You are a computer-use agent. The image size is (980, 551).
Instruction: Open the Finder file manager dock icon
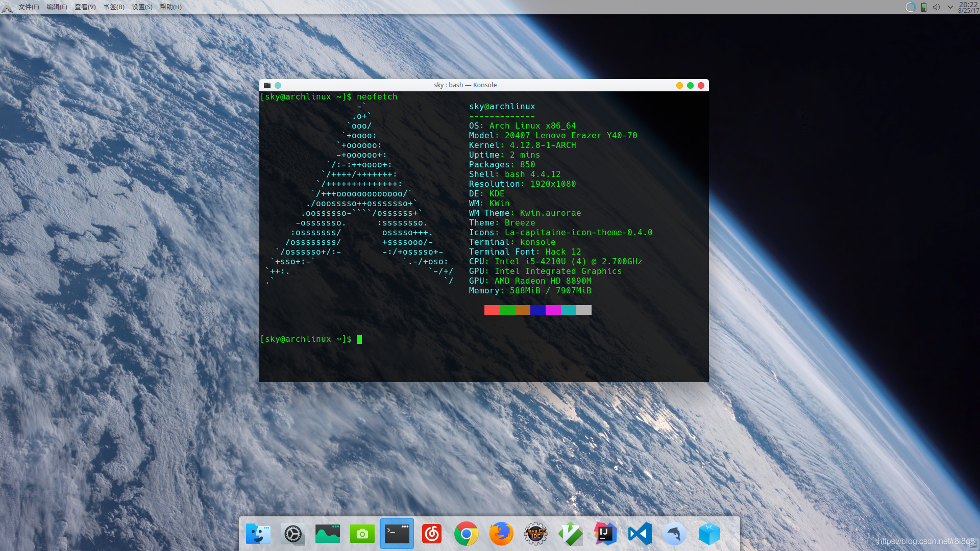tap(258, 534)
